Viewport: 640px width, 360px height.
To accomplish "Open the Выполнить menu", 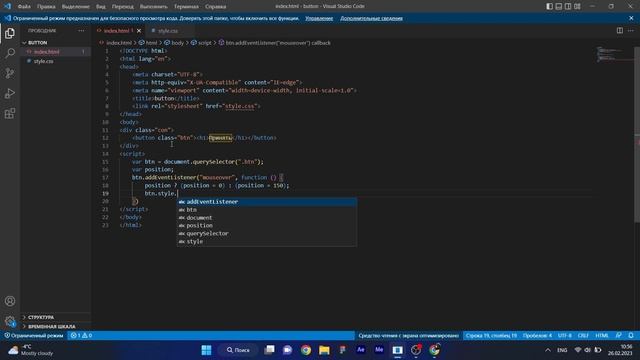I will click(153, 7).
